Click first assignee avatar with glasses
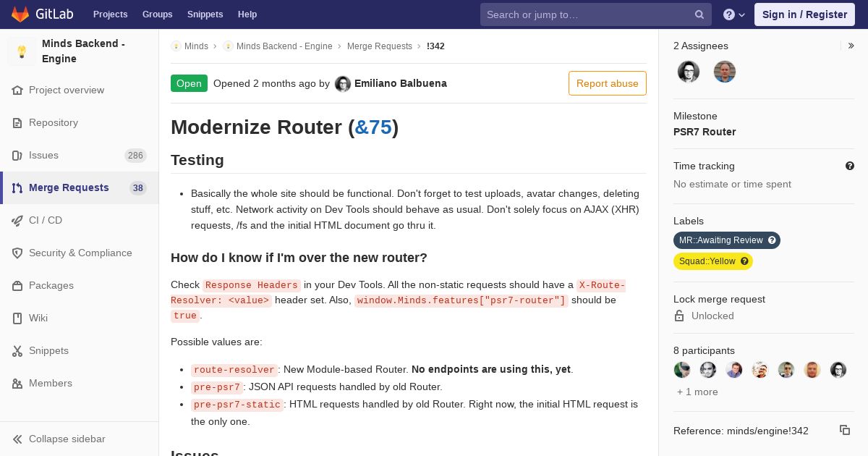Screen dimensions: 868x456 pos(689,72)
